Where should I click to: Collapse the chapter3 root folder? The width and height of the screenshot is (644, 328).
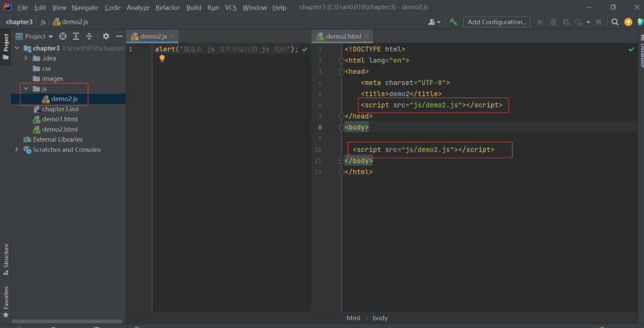click(17, 48)
